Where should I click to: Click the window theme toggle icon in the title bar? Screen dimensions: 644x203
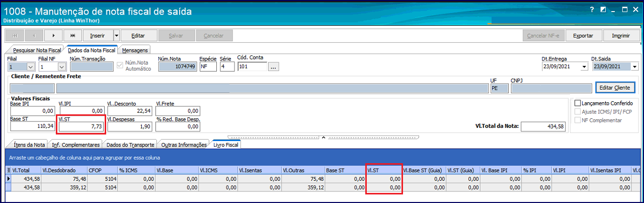pos(602,9)
